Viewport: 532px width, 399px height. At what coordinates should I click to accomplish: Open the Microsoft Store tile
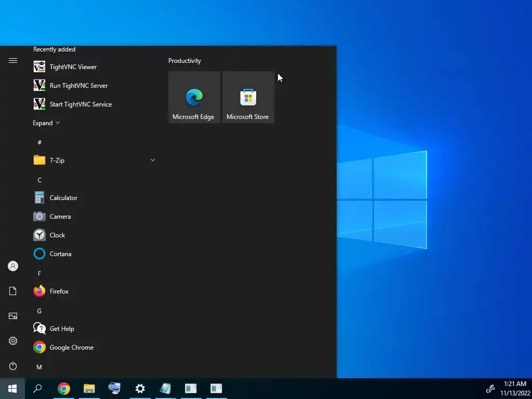coord(248,97)
